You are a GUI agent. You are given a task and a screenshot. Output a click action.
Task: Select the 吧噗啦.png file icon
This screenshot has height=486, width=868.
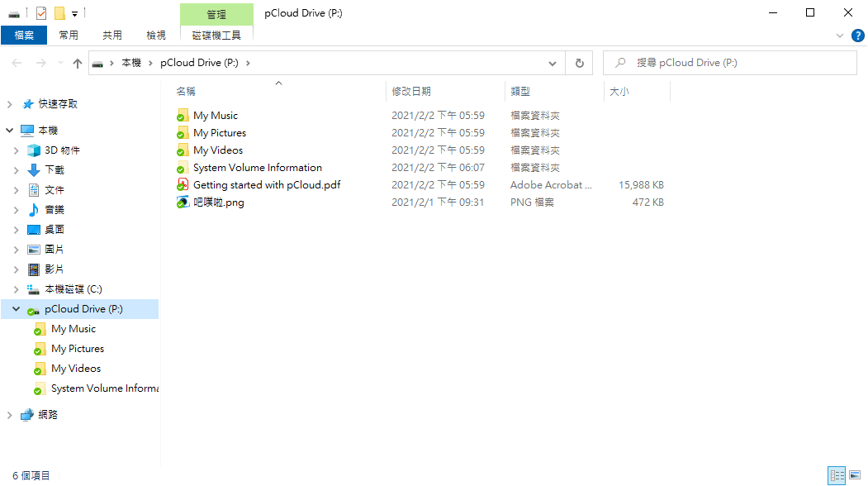(x=183, y=202)
